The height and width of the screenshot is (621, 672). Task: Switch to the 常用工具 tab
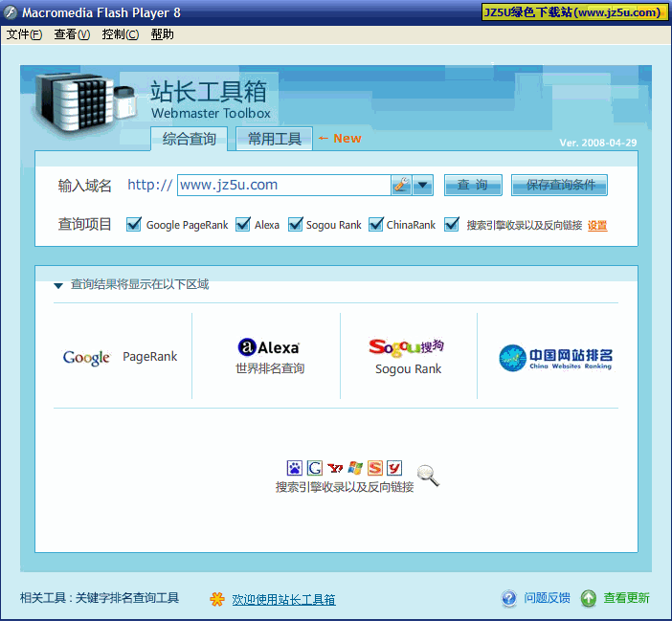(x=275, y=139)
